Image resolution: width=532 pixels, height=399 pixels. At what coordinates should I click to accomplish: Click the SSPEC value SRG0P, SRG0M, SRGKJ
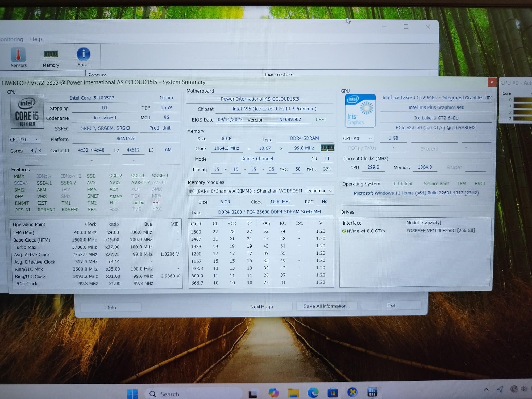click(105, 128)
